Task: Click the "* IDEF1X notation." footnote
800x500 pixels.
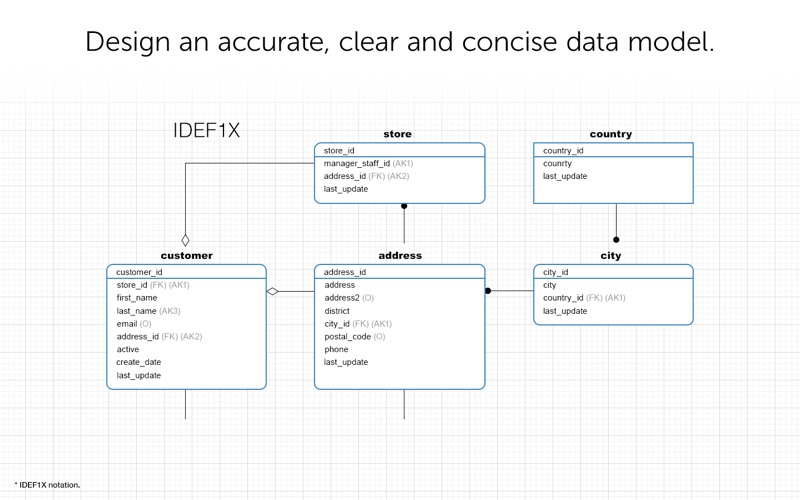Action: [47, 485]
